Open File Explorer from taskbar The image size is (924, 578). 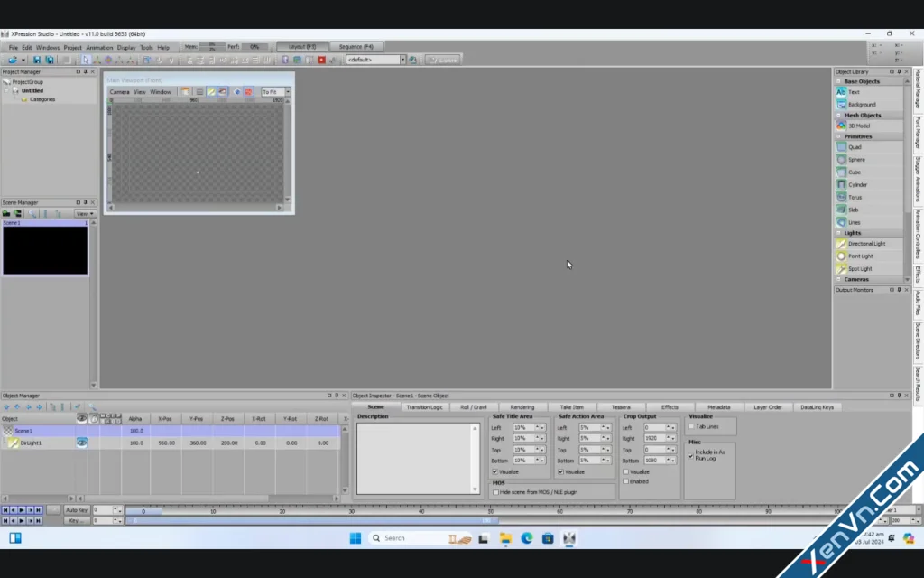pyautogui.click(x=505, y=538)
